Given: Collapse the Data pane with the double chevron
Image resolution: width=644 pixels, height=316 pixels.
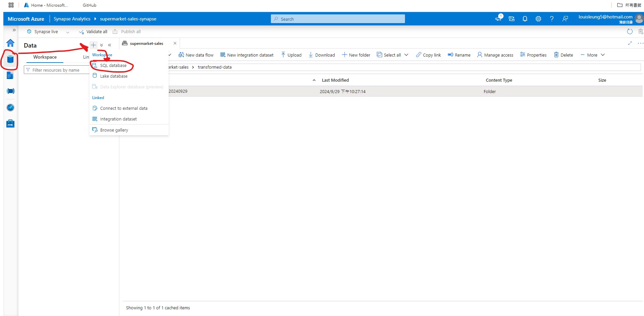Looking at the screenshot, I should click(110, 45).
